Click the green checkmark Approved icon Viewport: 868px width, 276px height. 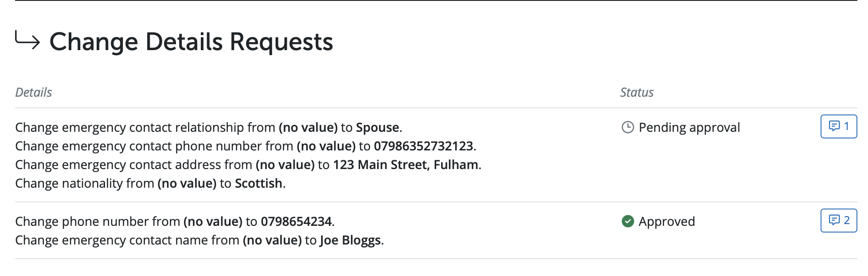click(628, 221)
